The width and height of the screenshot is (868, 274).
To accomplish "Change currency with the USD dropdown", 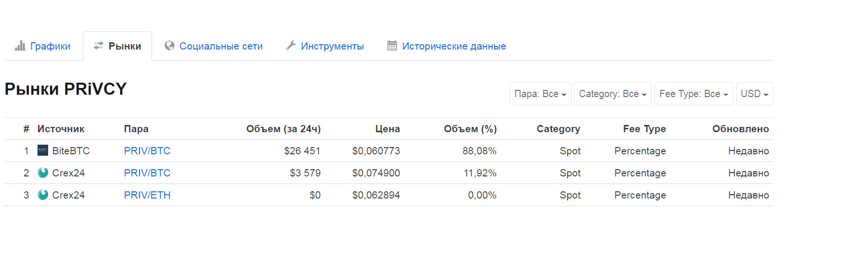I will point(754,94).
